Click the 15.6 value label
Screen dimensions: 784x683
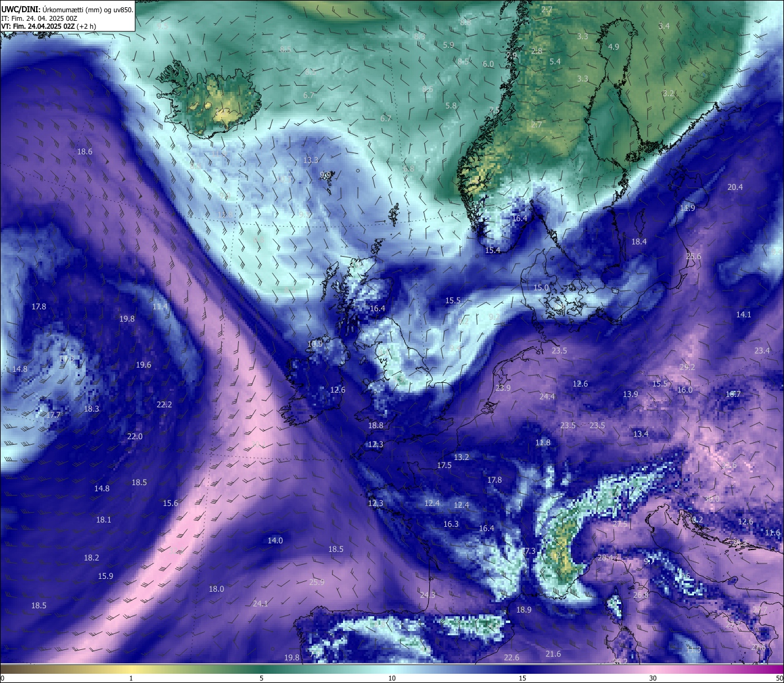[170, 503]
